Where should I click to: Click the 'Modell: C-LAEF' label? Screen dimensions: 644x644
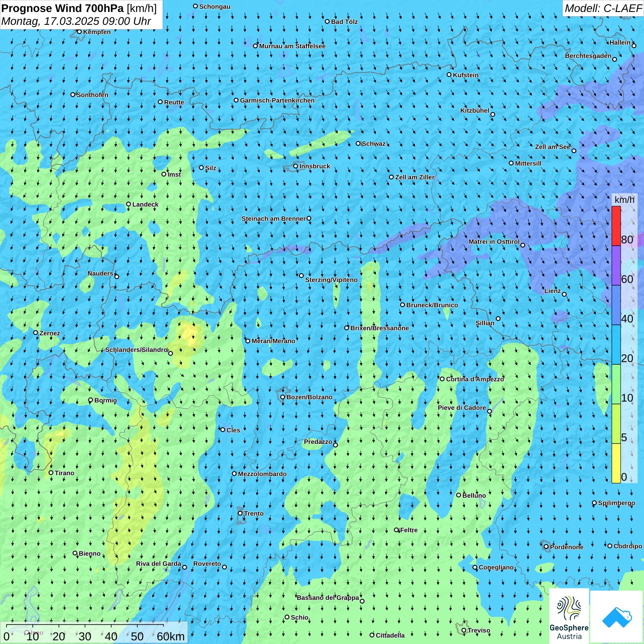click(x=603, y=8)
